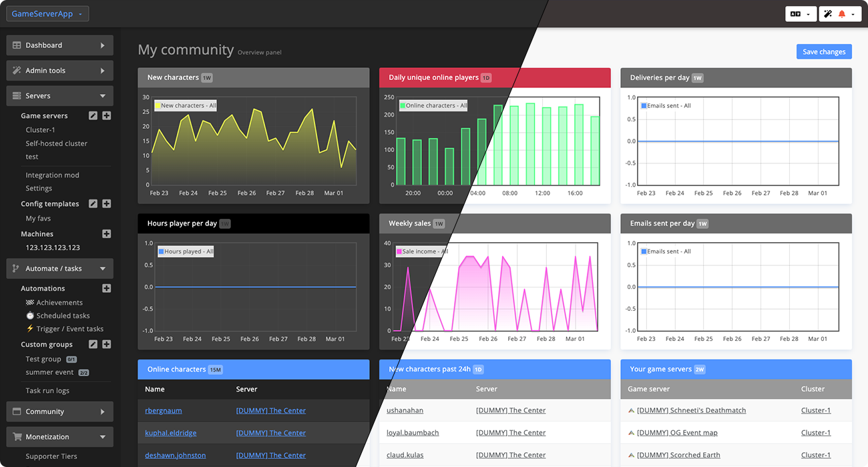Viewport: 868px width, 467px height.
Task: Open the magic wand tool in the top bar
Action: [x=828, y=13]
